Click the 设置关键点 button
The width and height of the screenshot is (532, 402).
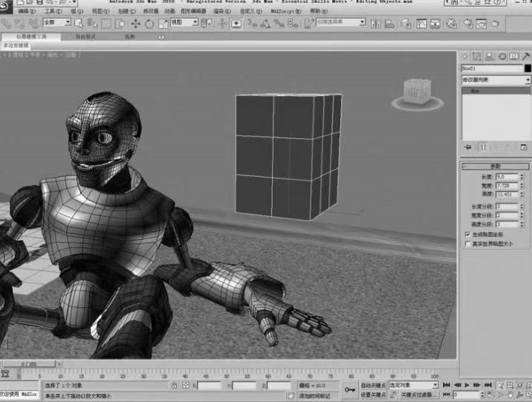tap(372, 394)
